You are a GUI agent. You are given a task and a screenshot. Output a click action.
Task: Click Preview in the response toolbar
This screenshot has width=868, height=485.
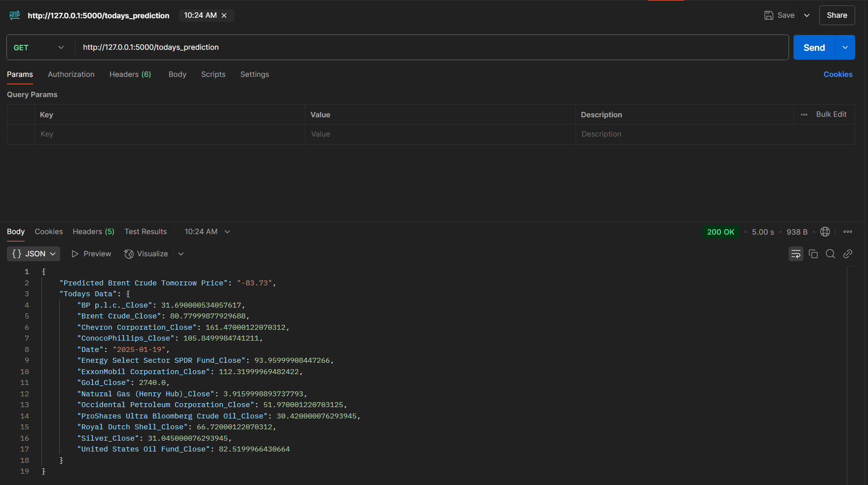click(x=92, y=254)
